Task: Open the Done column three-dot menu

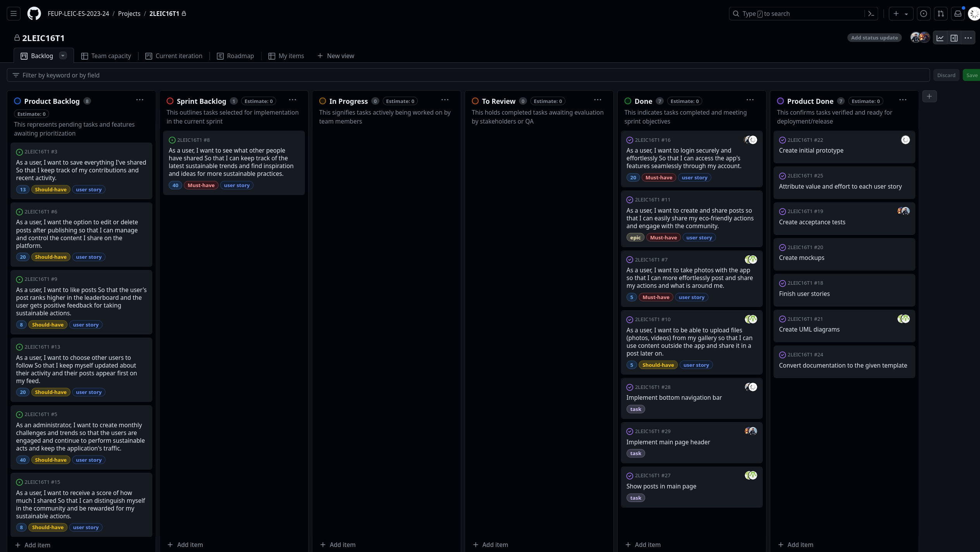Action: pos(750,100)
